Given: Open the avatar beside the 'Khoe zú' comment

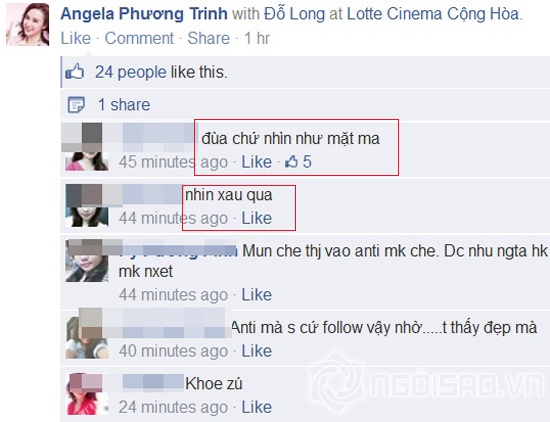Looking at the screenshot, I should pyautogui.click(x=86, y=394).
